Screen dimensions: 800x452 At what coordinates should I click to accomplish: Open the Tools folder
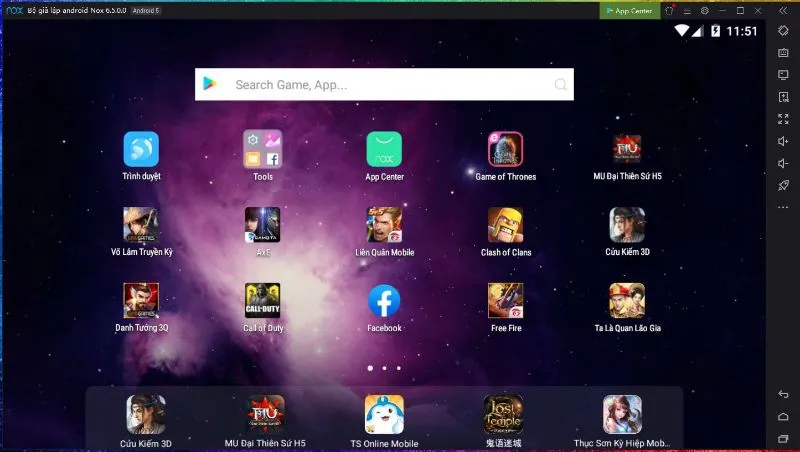pos(262,150)
